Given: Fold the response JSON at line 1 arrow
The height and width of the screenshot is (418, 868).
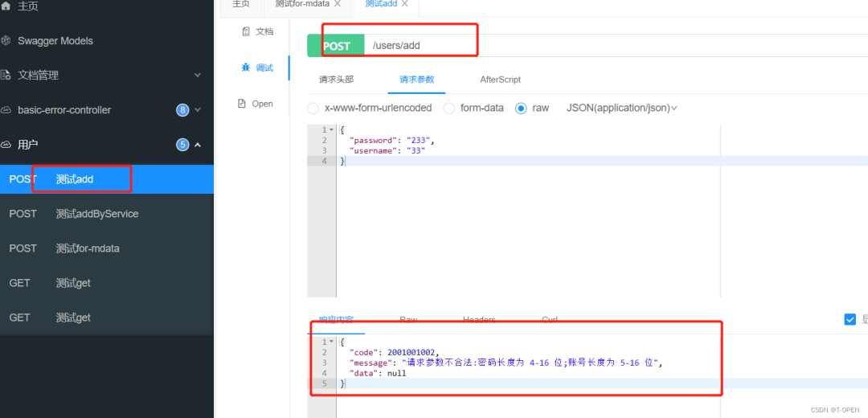Looking at the screenshot, I should (x=332, y=342).
